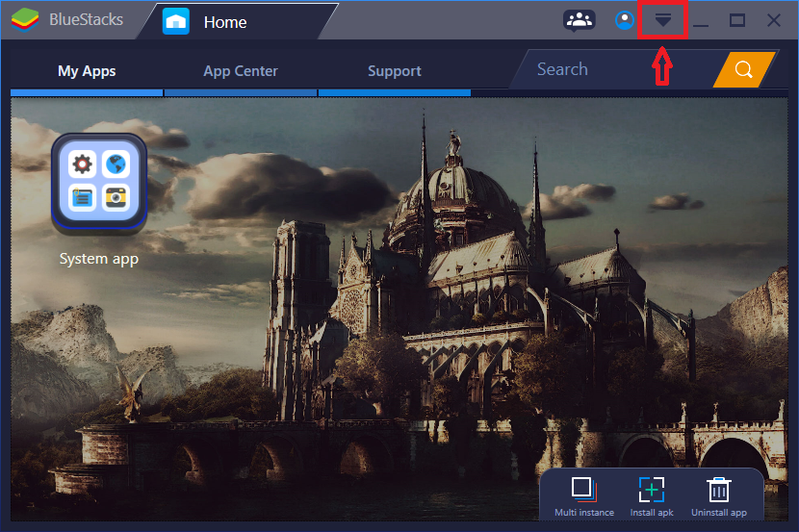This screenshot has height=532, width=799.
Task: Click the System app label
Action: coord(99,259)
